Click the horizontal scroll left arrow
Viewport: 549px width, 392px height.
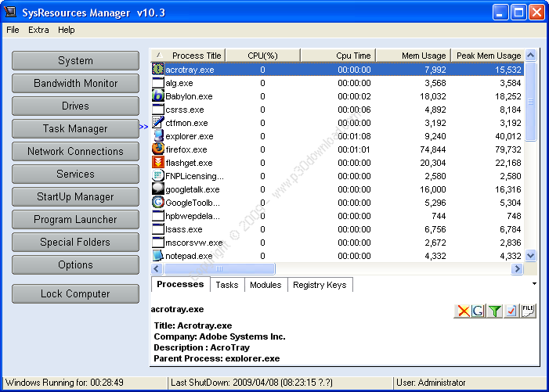157,268
